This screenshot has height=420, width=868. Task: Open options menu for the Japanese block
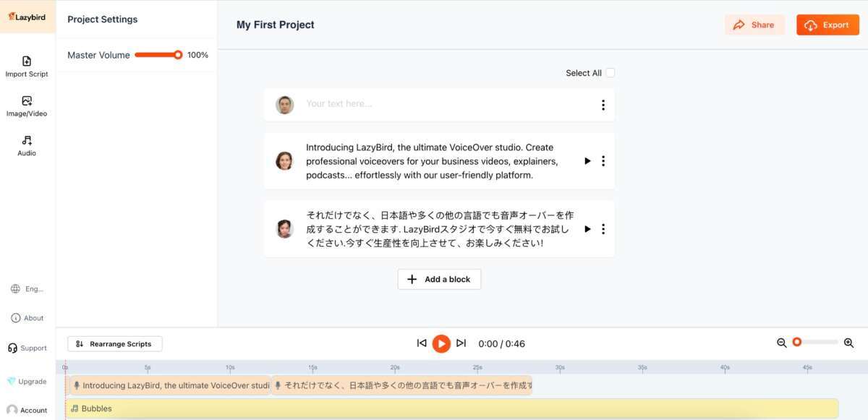603,229
